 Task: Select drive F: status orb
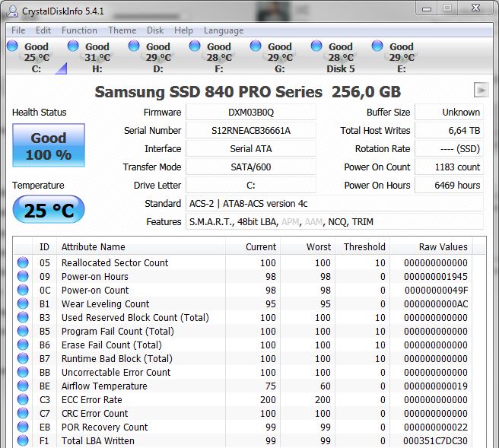click(x=195, y=46)
